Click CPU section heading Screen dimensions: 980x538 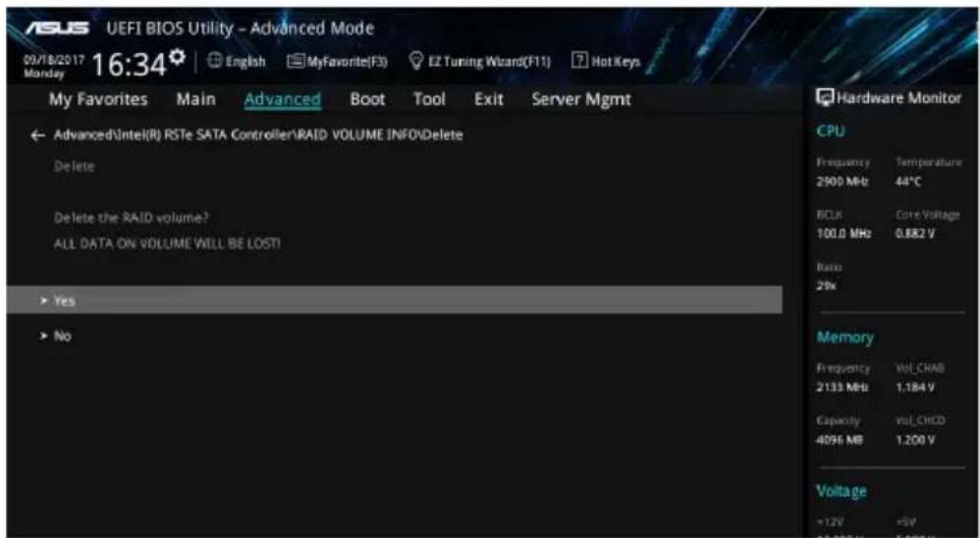(831, 132)
